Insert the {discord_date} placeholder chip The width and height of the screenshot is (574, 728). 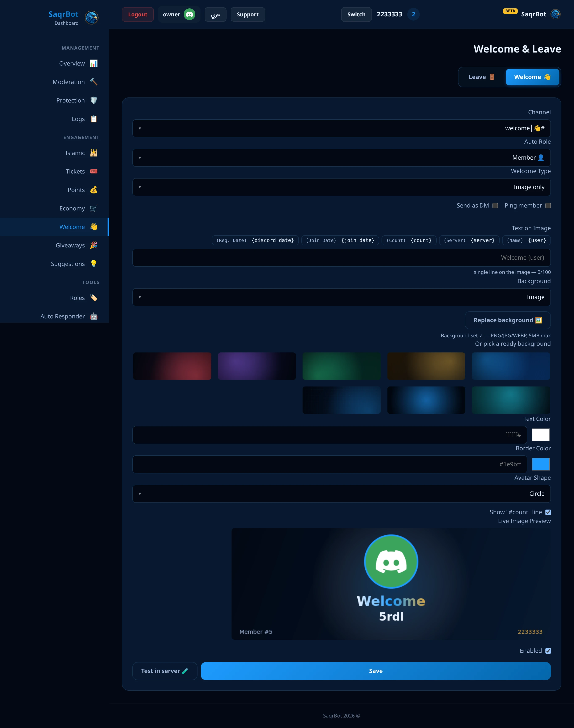click(255, 240)
